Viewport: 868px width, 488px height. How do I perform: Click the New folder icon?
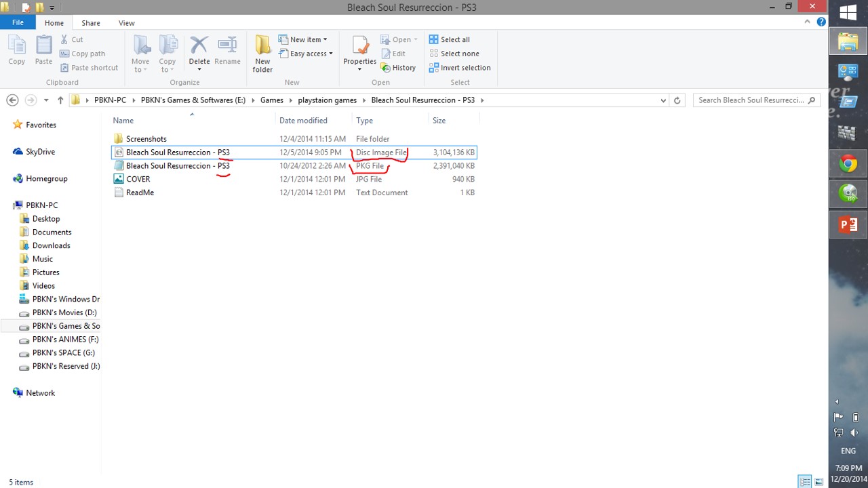tap(262, 53)
